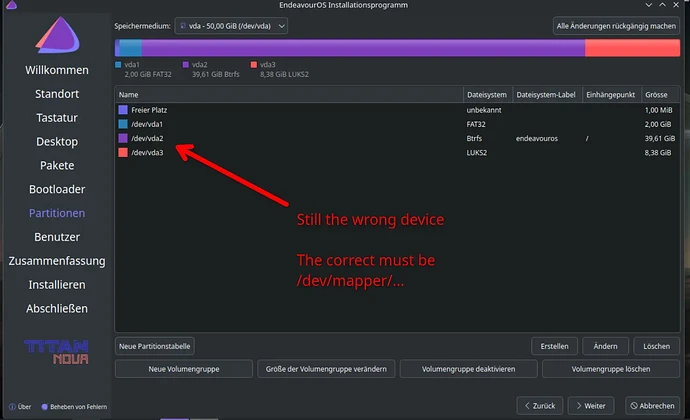Click the vda3 legend entry

click(279, 69)
